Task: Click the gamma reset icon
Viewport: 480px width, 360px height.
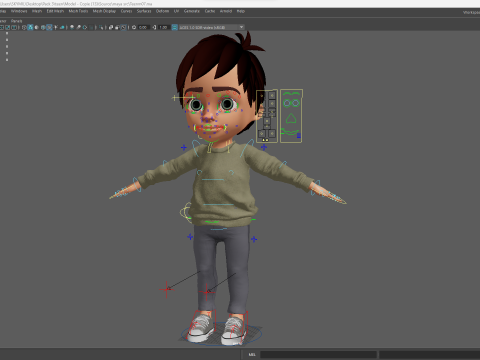Action: tap(154, 27)
